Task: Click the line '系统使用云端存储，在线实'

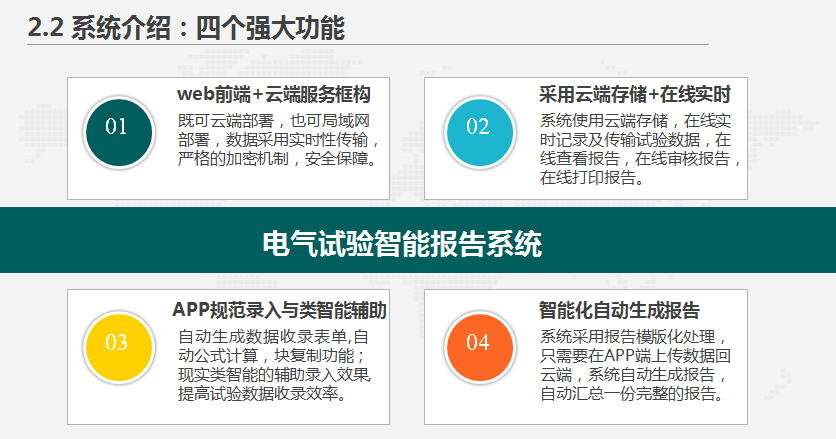Action: click(635, 121)
